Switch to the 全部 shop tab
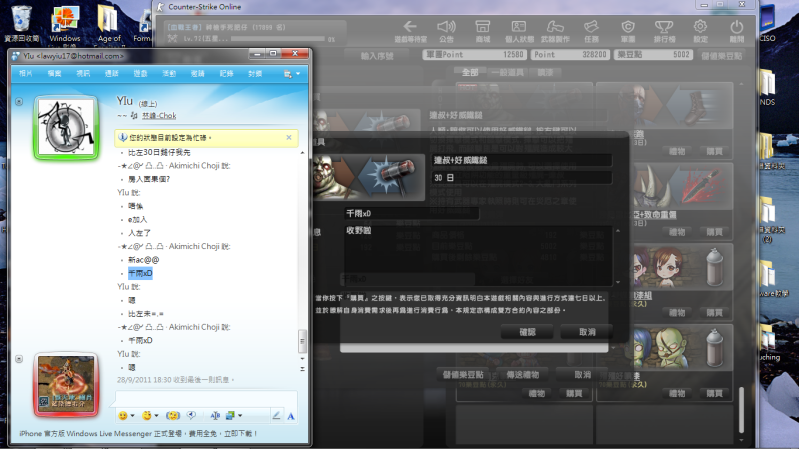This screenshot has width=799, height=449. click(x=470, y=72)
